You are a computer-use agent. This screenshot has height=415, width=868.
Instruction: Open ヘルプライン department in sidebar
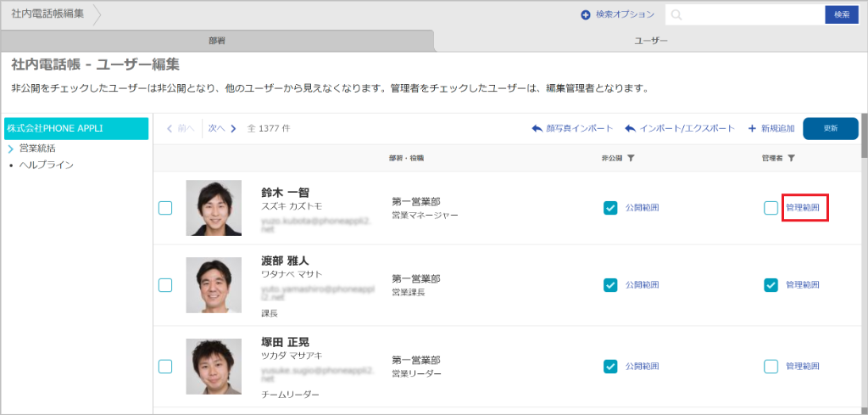click(x=46, y=165)
